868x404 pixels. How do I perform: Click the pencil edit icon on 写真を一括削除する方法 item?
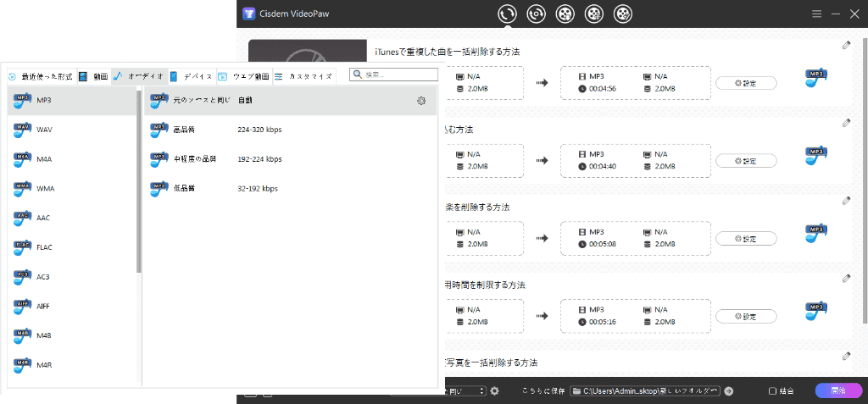tap(846, 356)
